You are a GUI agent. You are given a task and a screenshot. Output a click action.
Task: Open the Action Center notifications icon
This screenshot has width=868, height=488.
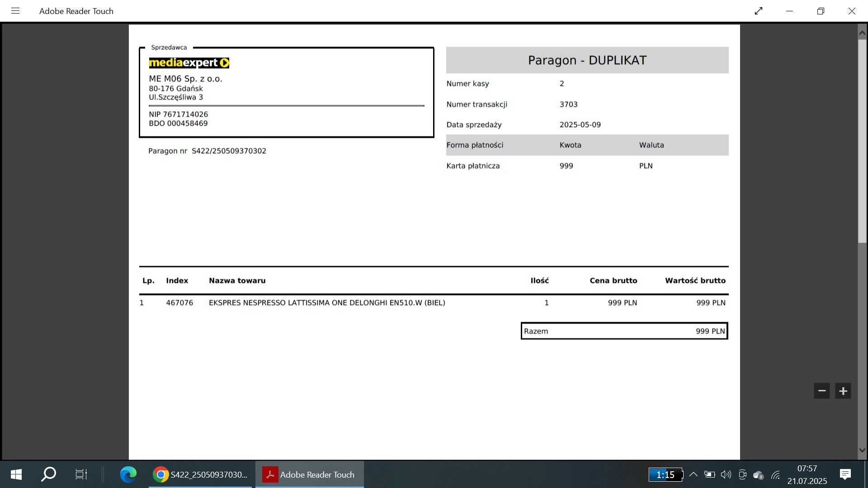[845, 474]
